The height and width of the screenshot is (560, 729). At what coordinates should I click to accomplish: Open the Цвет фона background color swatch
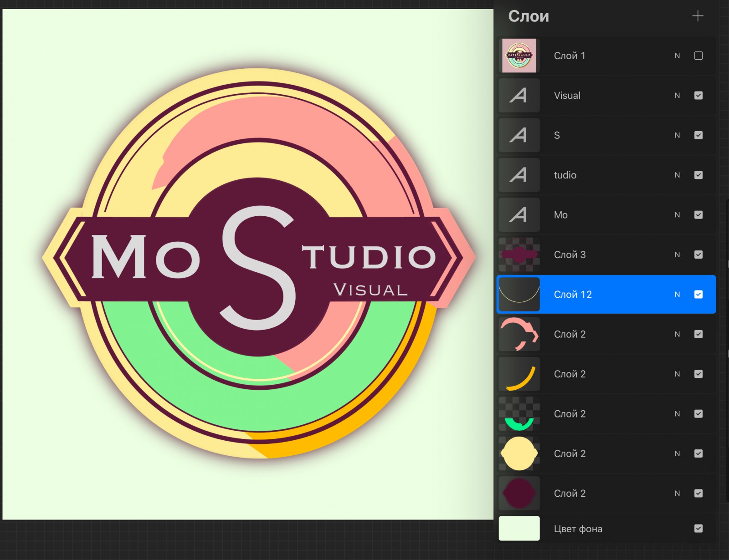point(519,529)
